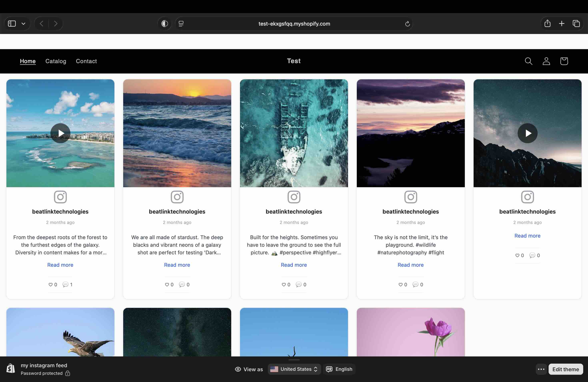Open the store search magnifier icon
The image size is (588, 382).
pos(528,61)
